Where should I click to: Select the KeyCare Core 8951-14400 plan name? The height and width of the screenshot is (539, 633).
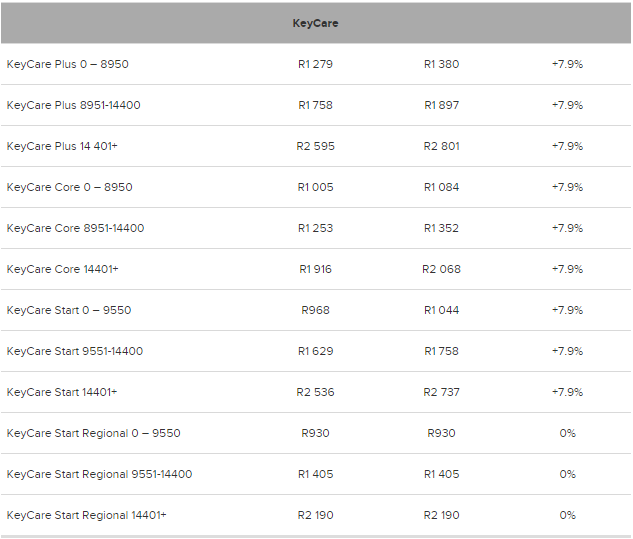(75, 228)
